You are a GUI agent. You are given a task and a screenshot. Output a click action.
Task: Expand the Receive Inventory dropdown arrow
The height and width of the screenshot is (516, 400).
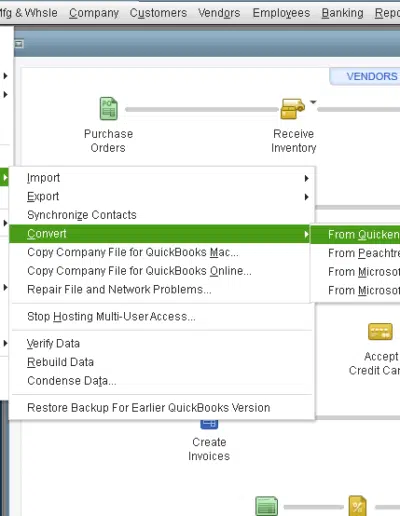coord(313,102)
